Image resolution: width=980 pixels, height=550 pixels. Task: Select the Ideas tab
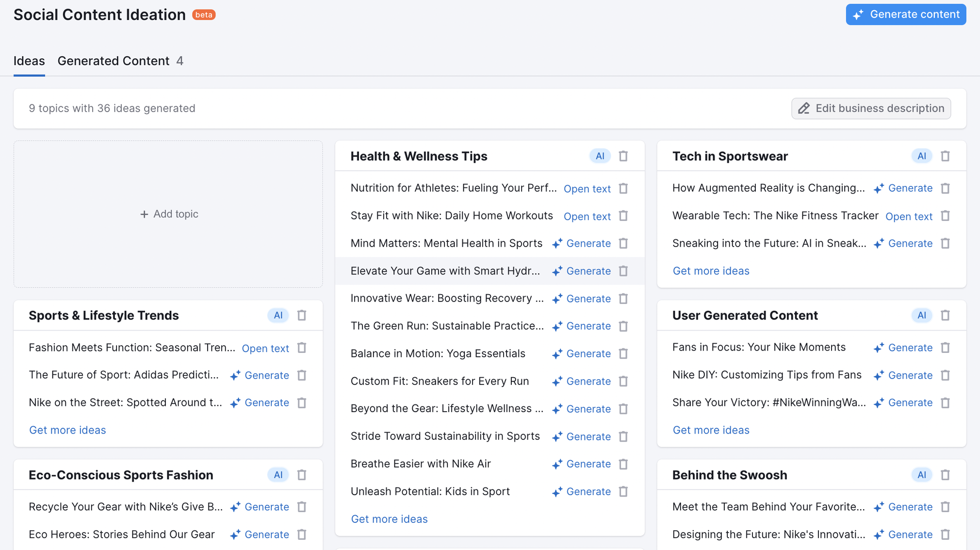coord(29,61)
